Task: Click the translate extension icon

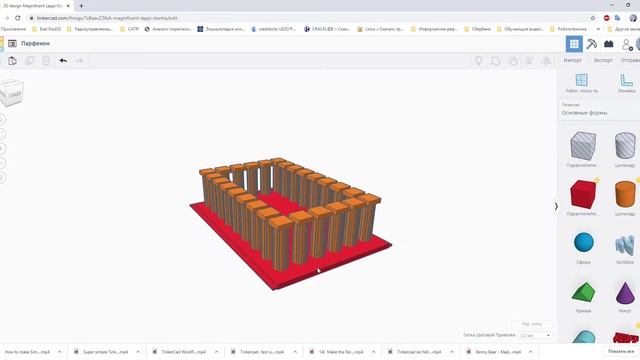Action: click(x=618, y=18)
